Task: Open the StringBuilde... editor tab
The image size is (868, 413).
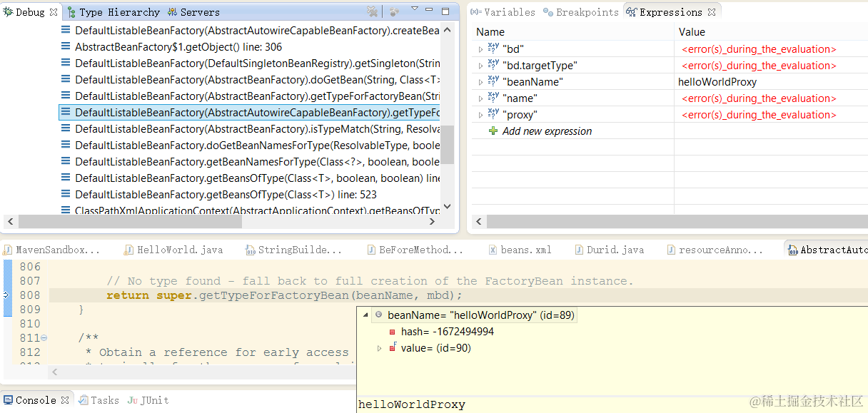Action: [x=293, y=250]
